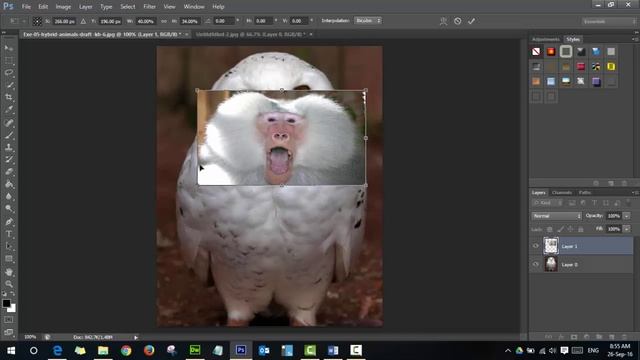Select the Pen tool

9,222
